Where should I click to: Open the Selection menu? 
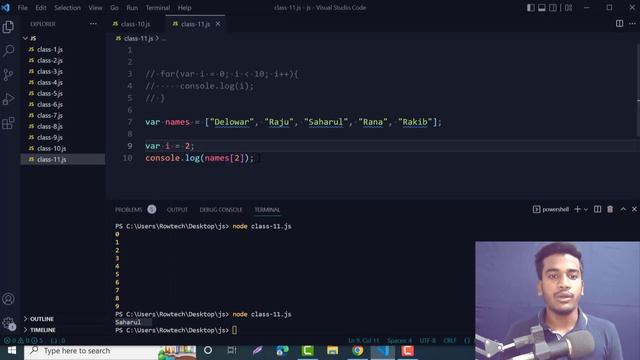coord(67,8)
